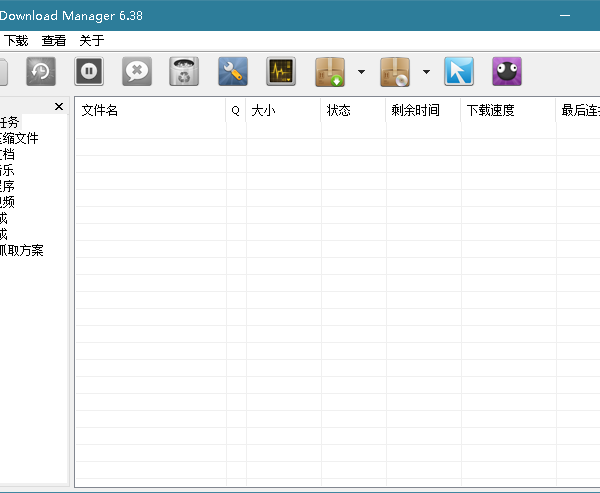600x493 pixels.
Task: Sort list by the 下载速度 column header
Action: coord(490,111)
